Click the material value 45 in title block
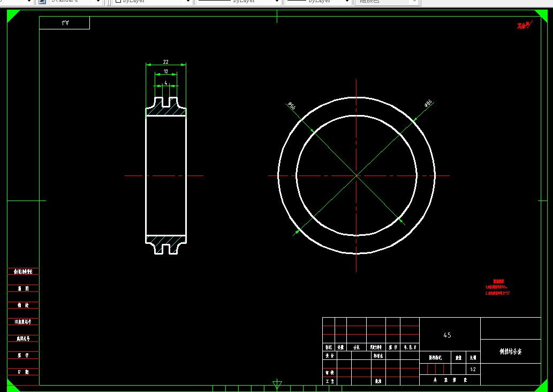Screen dimensions: 553x392 pos(447,335)
